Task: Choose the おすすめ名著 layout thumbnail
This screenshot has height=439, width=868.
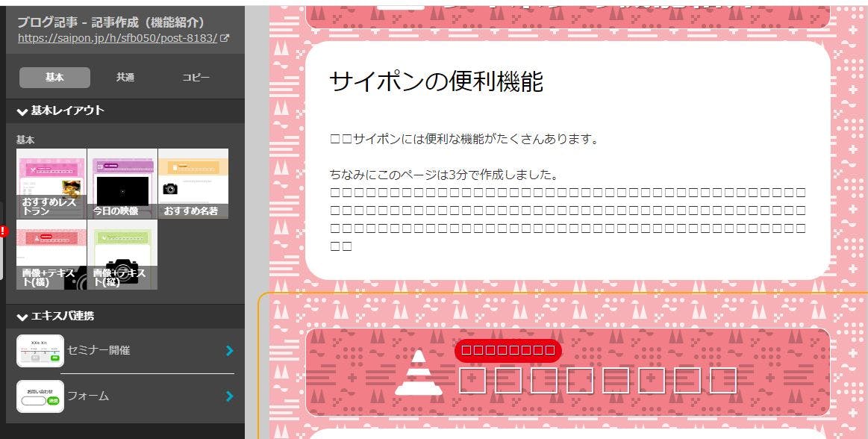Action: pyautogui.click(x=193, y=183)
